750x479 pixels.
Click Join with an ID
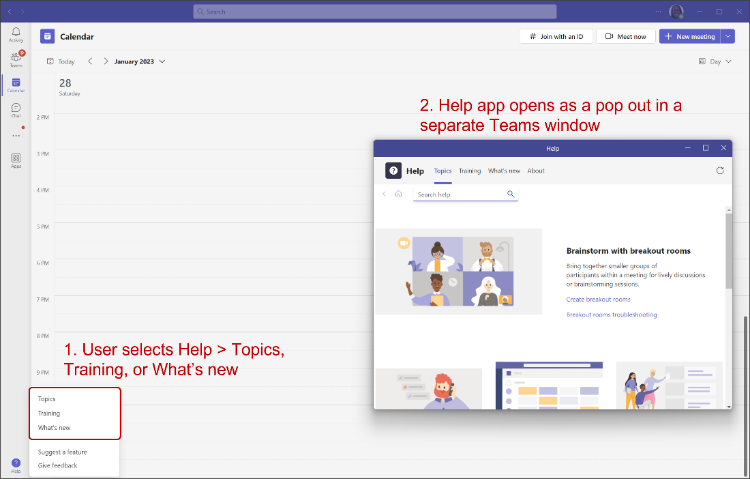[x=556, y=36]
